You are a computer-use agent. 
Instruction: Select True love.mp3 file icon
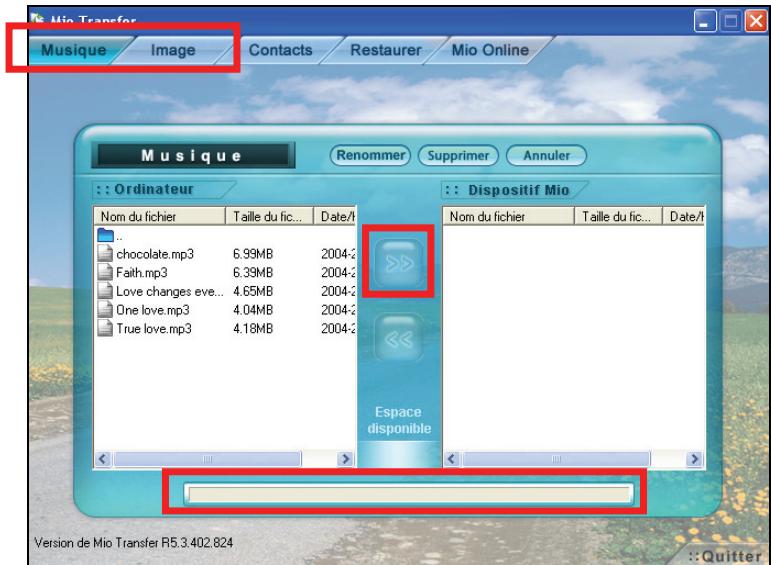click(105, 328)
